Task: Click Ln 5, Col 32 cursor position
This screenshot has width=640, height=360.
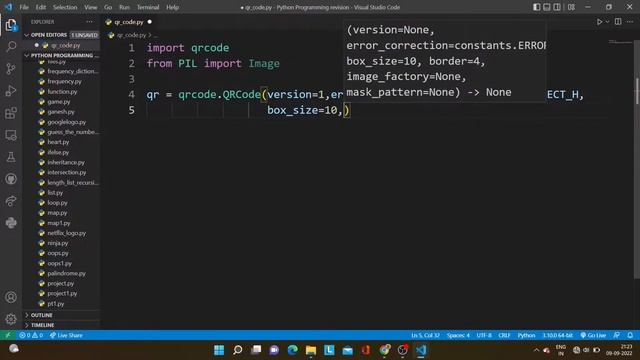Action: click(x=425, y=335)
